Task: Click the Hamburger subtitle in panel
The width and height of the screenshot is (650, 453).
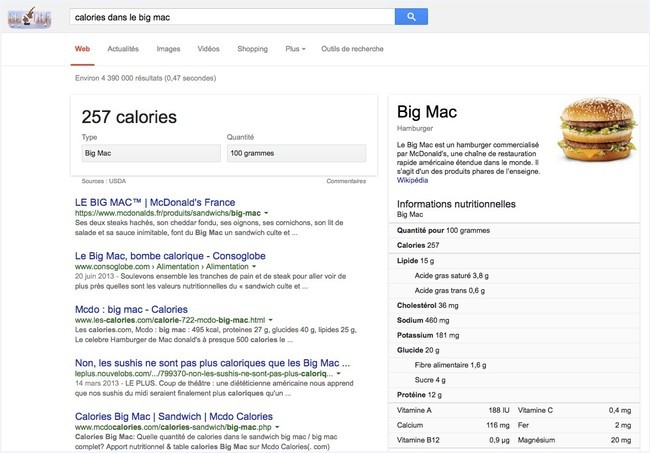Action: tap(415, 128)
